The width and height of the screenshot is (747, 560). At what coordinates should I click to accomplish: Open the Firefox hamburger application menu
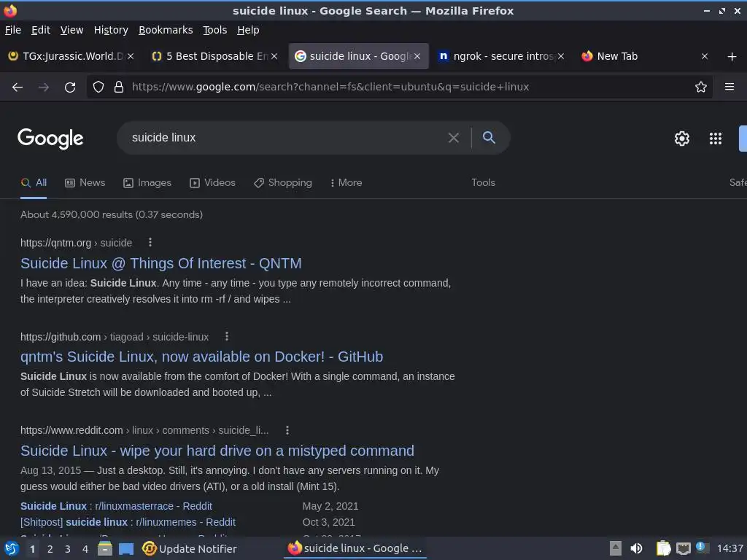[729, 87]
